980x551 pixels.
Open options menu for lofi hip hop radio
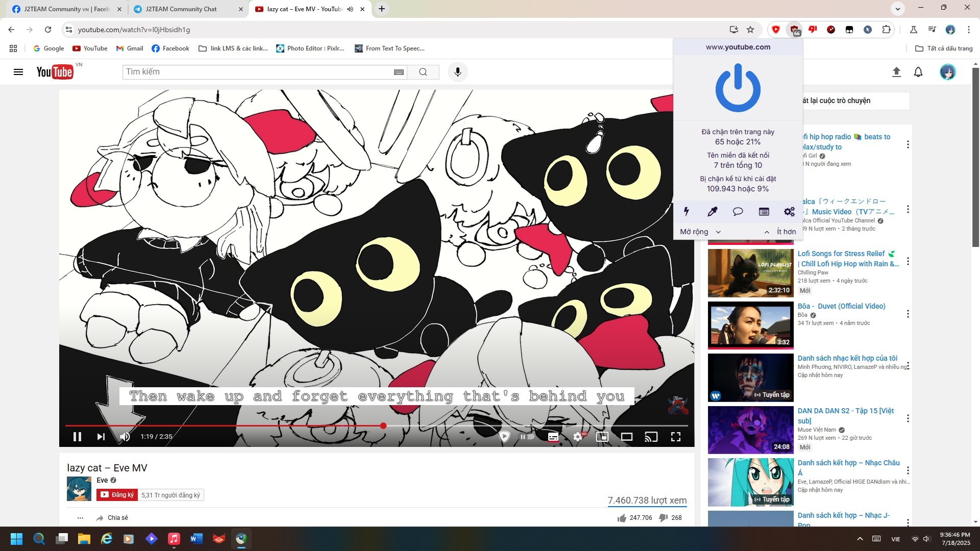tap(908, 144)
